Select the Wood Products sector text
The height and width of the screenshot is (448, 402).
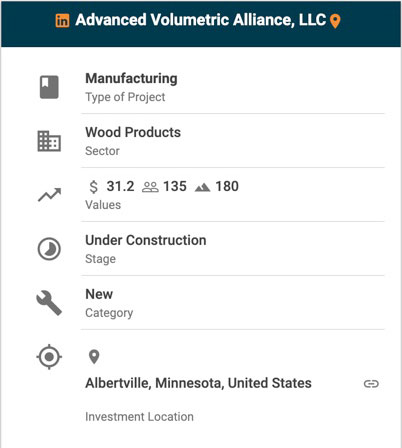tap(133, 132)
